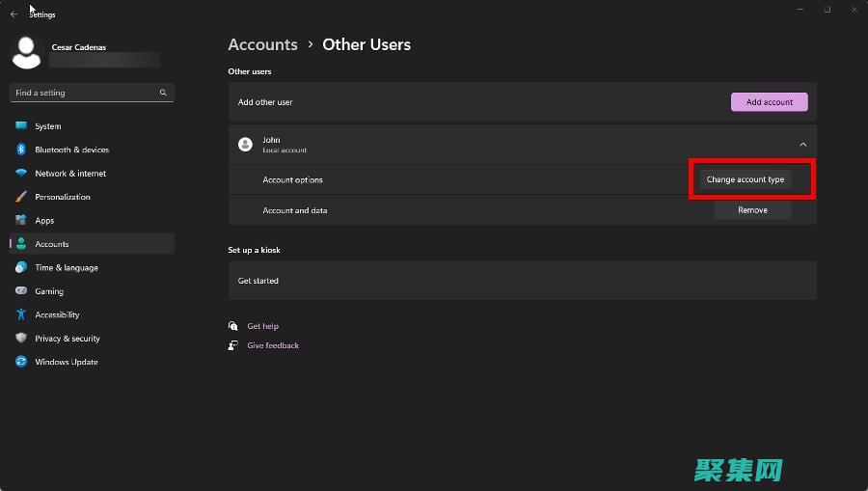The height and width of the screenshot is (491, 868).
Task: Collapse the John account chevron
Action: point(802,145)
